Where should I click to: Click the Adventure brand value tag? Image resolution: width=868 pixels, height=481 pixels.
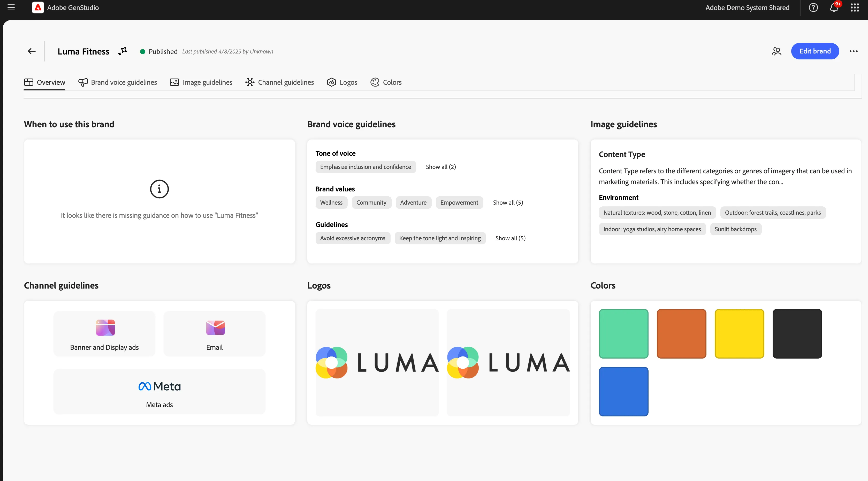point(413,203)
